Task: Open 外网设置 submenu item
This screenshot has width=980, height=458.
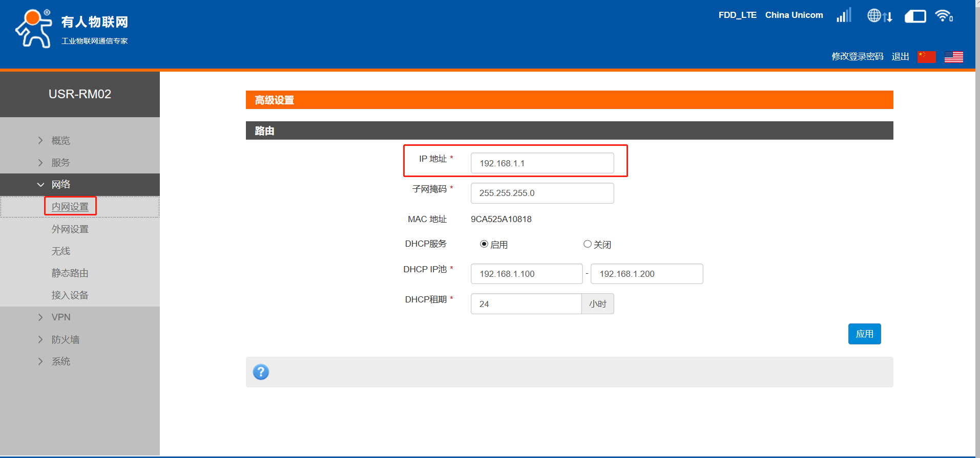Action: pos(70,229)
